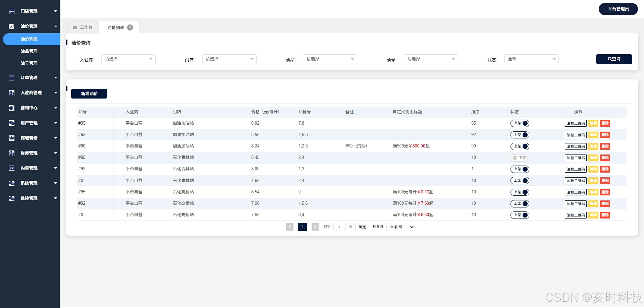Viewport: 644px width, 308px height.
Task: Open the 状态 dropdown showing 全部
Action: click(x=532, y=59)
